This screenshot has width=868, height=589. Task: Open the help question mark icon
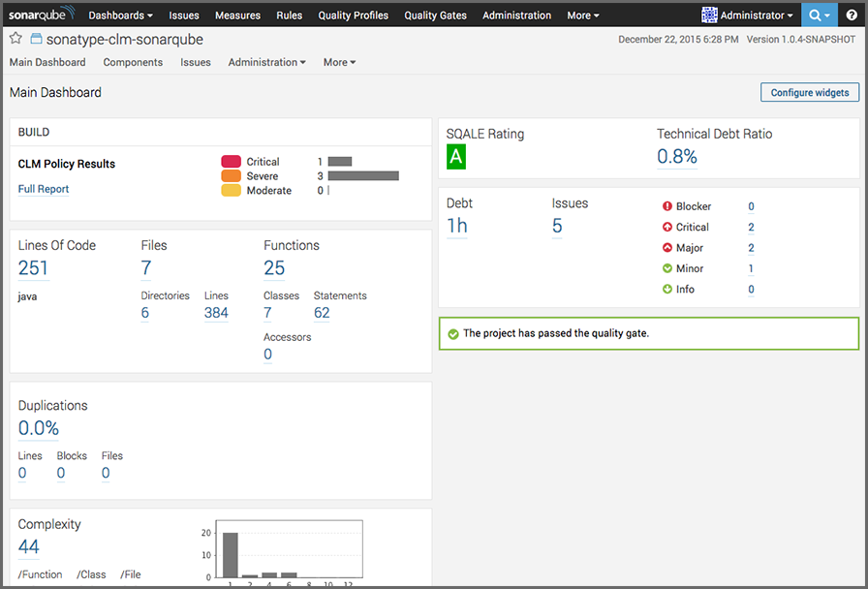click(852, 15)
